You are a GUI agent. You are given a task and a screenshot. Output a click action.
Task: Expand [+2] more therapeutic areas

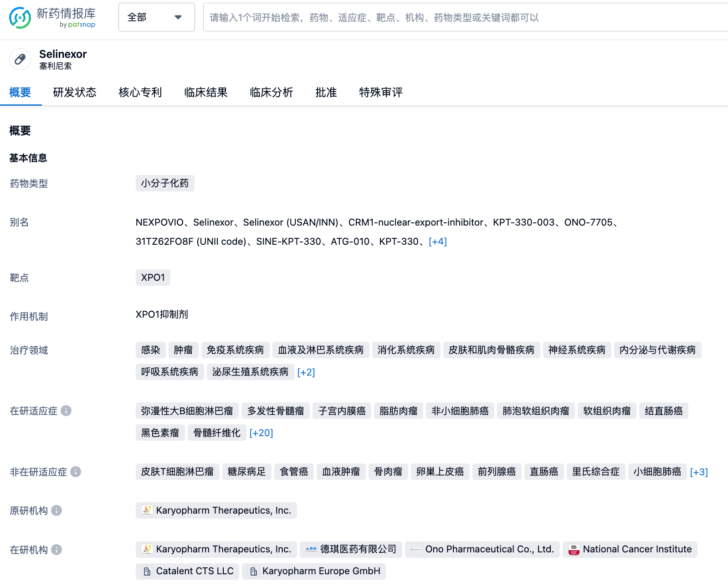pos(306,372)
